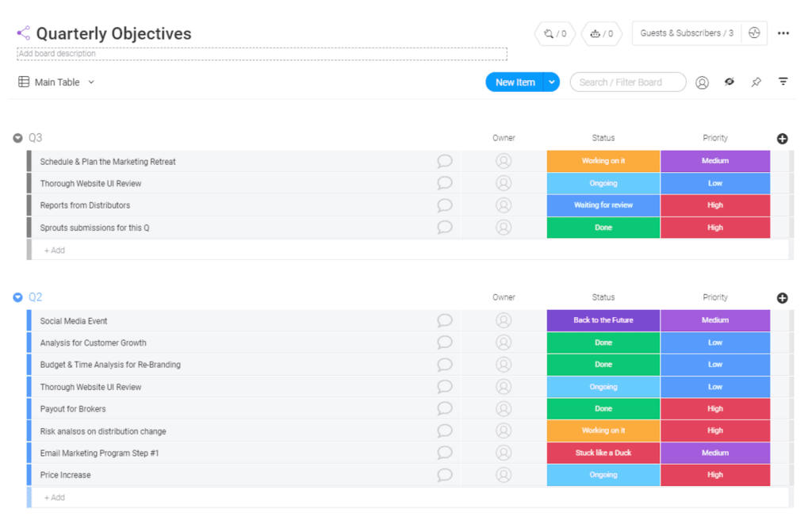812x524 pixels.
Task: Change the Working on it status of Marketing Retreat
Action: (x=603, y=161)
